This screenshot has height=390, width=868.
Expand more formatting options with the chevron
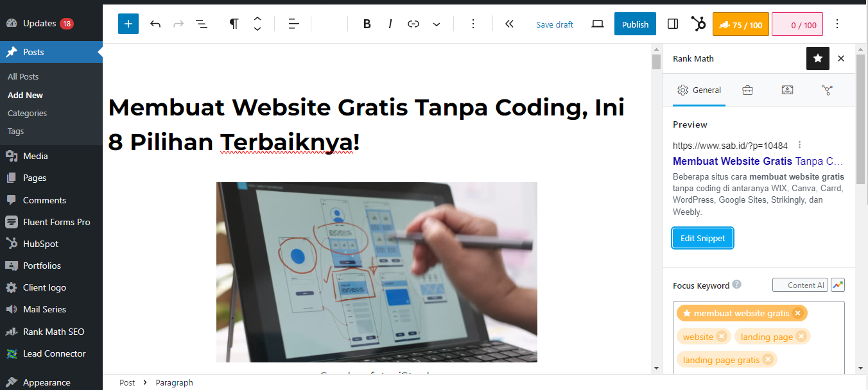point(436,24)
